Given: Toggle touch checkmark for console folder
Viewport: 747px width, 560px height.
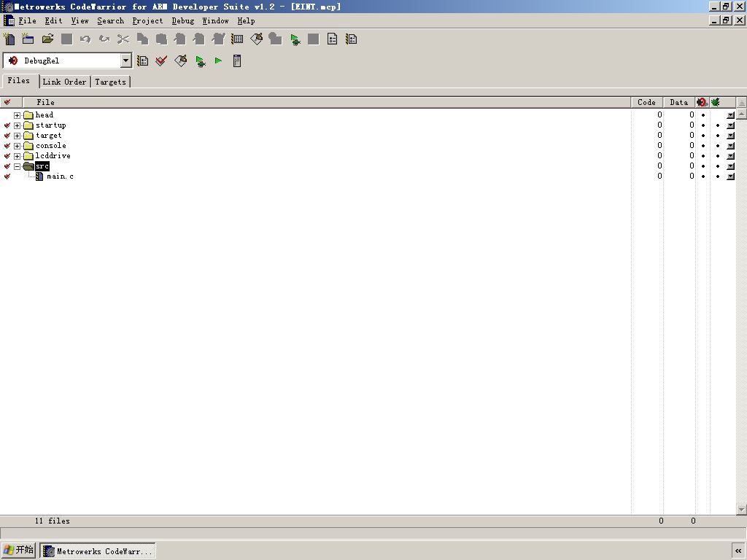Looking at the screenshot, I should pos(7,146).
